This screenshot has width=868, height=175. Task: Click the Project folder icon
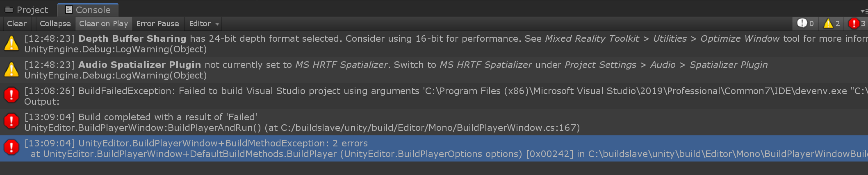coord(9,9)
